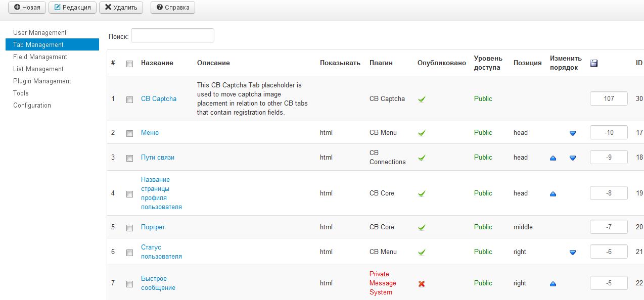
Task: Move Пути связи row up with arrow
Action: click(x=553, y=158)
